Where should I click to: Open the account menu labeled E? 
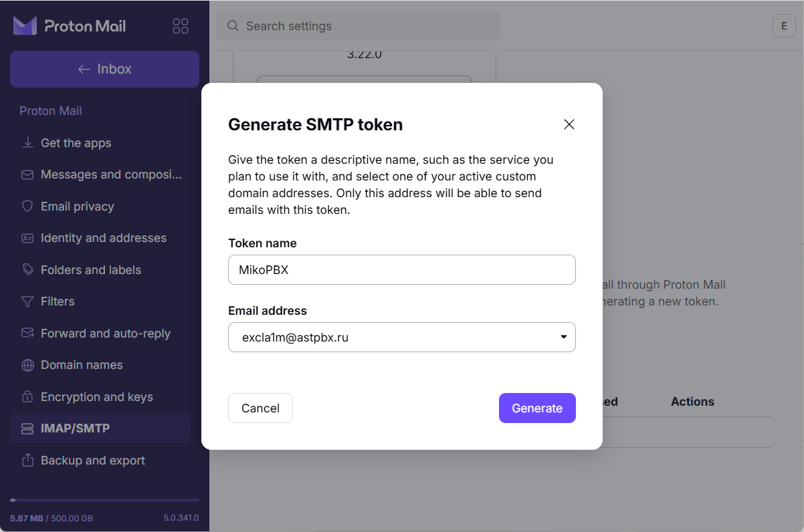783,26
